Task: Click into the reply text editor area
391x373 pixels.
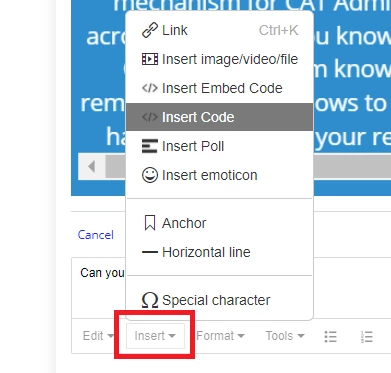Action: point(98,287)
